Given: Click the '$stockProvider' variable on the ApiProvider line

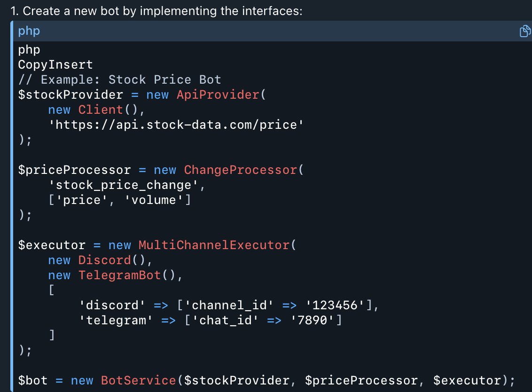Looking at the screenshot, I should pos(70,94).
